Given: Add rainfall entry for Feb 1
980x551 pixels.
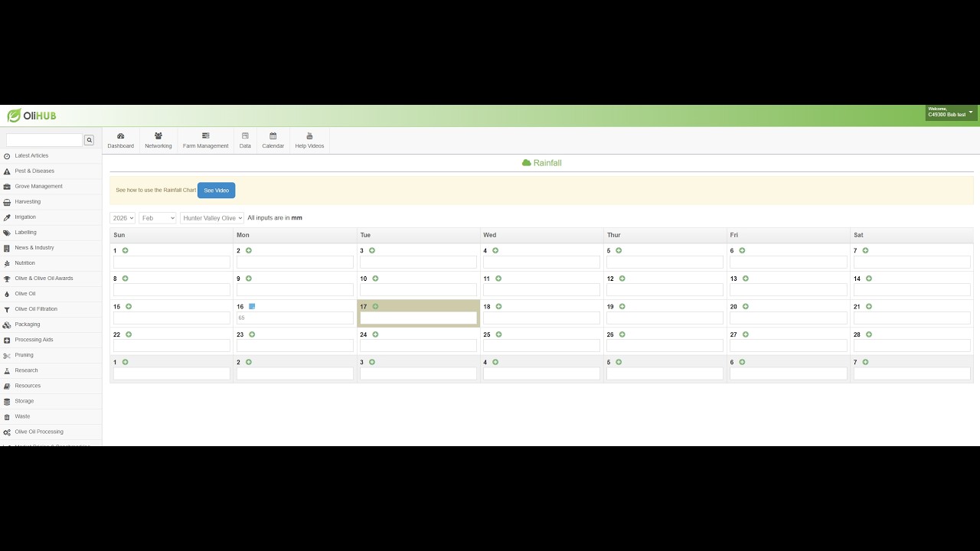Looking at the screenshot, I should pos(126,250).
